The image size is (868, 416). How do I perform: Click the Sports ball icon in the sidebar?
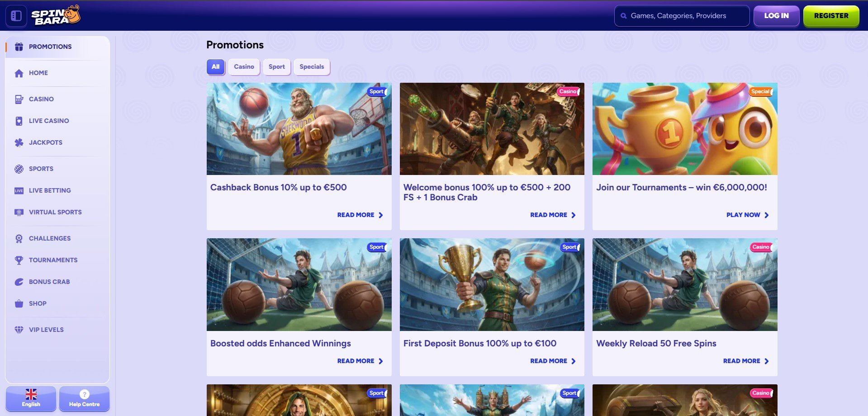pos(19,169)
